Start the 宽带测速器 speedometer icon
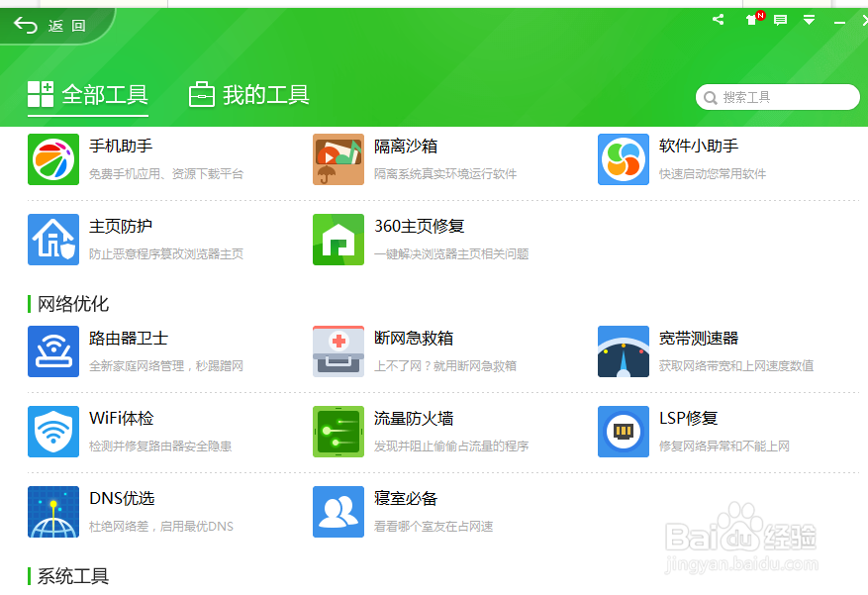The height and width of the screenshot is (595, 868). point(624,351)
